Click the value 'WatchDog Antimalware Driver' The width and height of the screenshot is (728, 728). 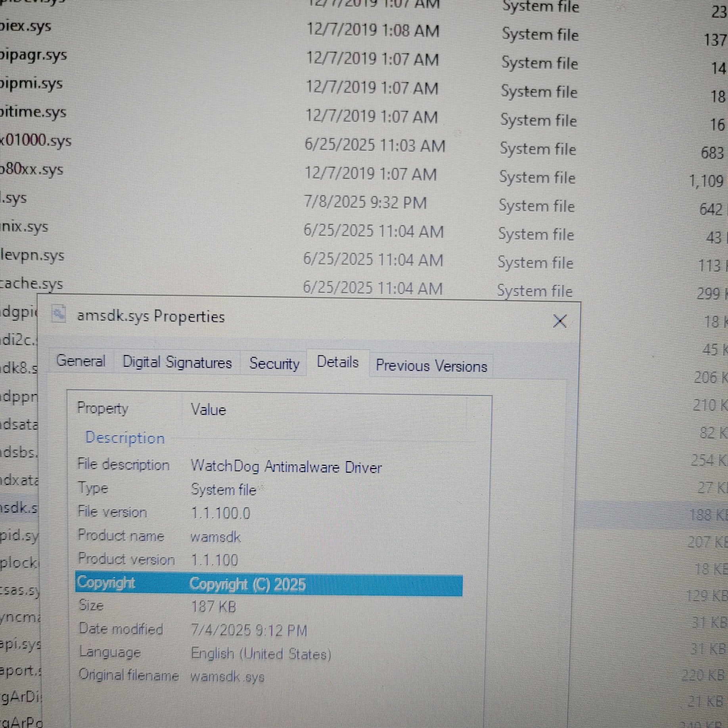pyautogui.click(x=286, y=467)
